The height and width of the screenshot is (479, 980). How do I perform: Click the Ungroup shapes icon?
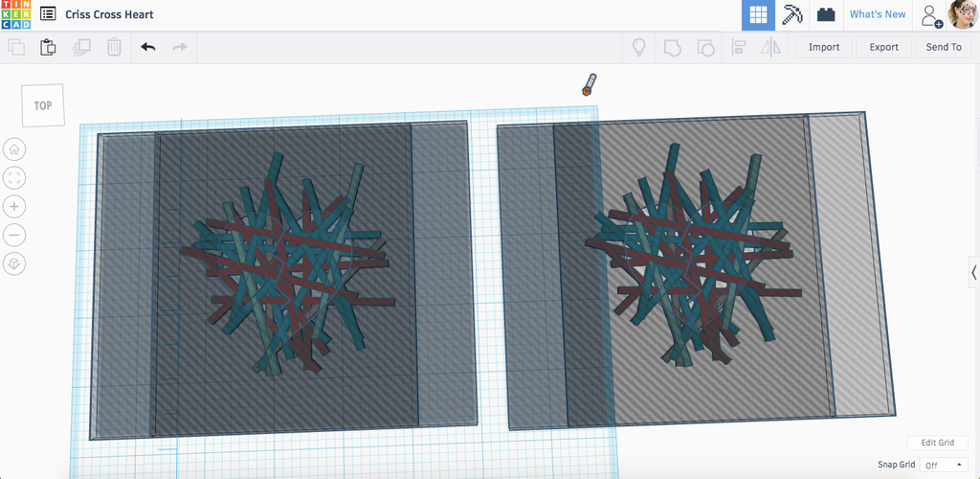coord(705,48)
